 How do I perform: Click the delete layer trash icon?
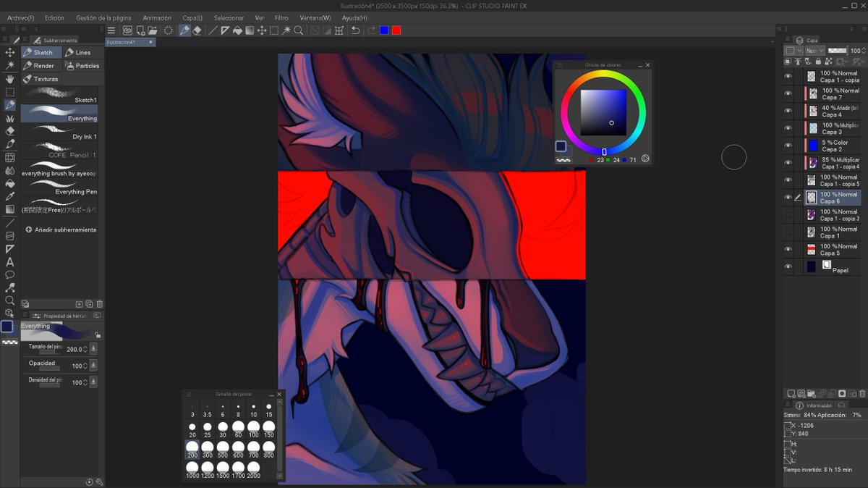(x=862, y=394)
